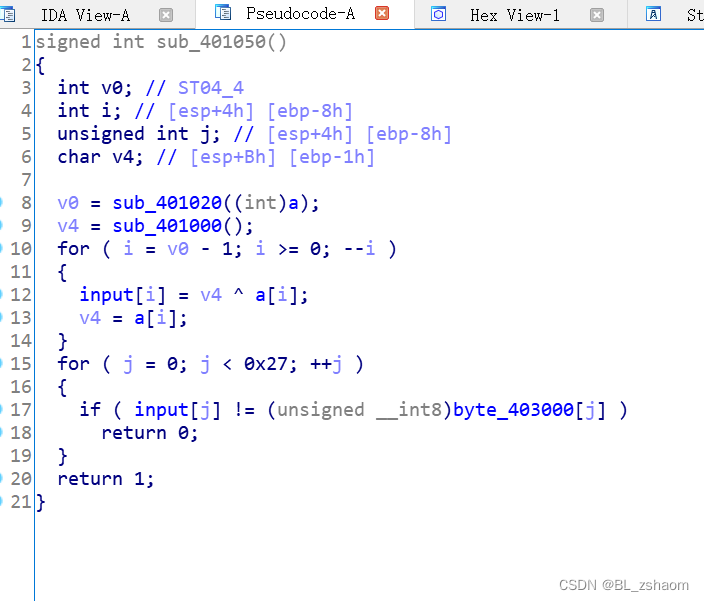Click the Pseudocode-A tab document icon

click(223, 13)
